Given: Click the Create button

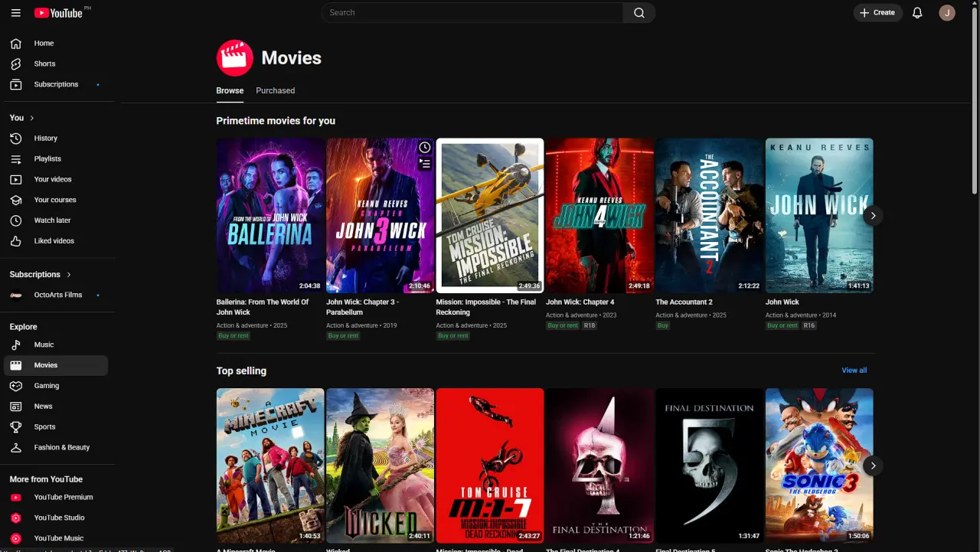Looking at the screenshot, I should [x=877, y=12].
